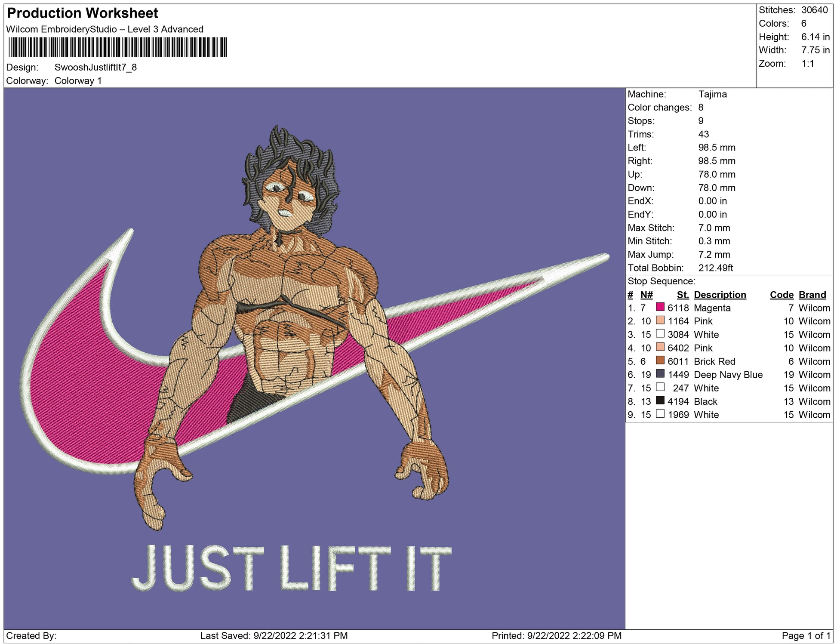Click the Description column header
The height and width of the screenshot is (644, 837).
tap(720, 295)
